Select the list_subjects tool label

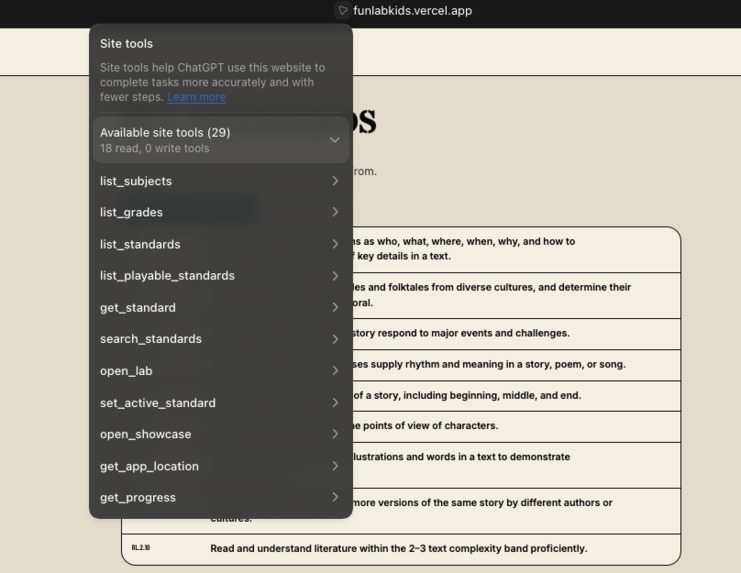tap(136, 181)
